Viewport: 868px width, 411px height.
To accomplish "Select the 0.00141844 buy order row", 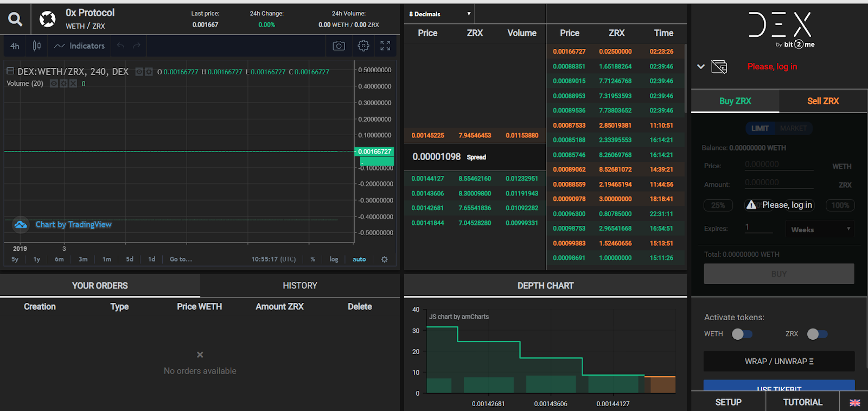I will tap(475, 223).
